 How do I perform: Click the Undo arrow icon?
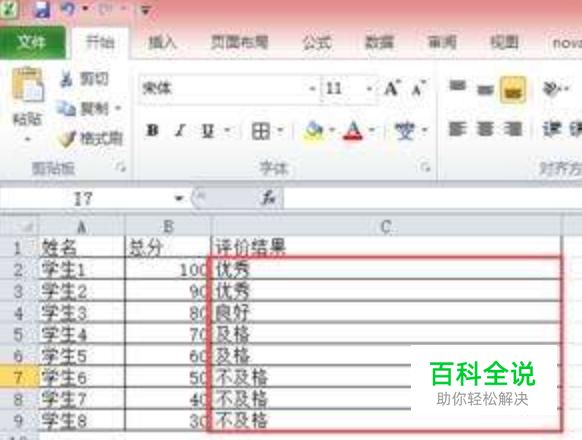point(67,9)
